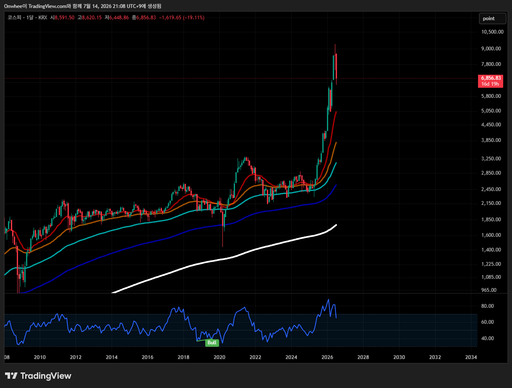Click the 1,600.00 price axis label
Image resolution: width=512 pixels, height=388 pixels.
491,235
